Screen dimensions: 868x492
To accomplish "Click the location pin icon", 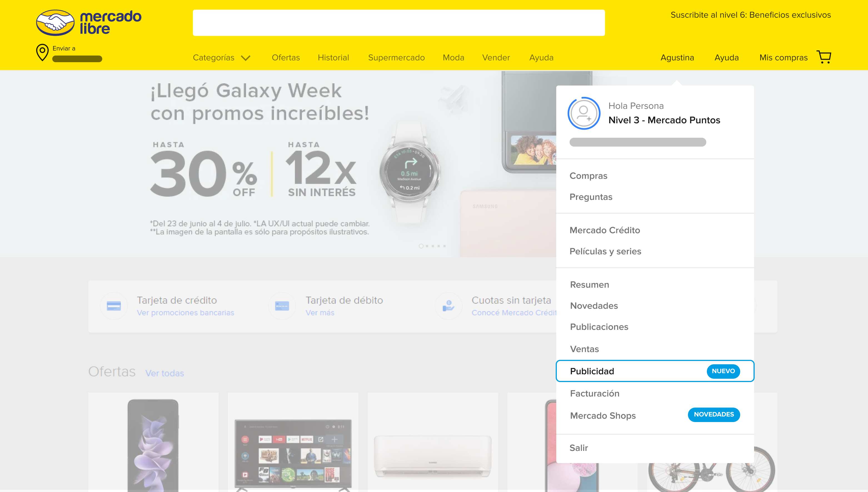I will (x=42, y=52).
